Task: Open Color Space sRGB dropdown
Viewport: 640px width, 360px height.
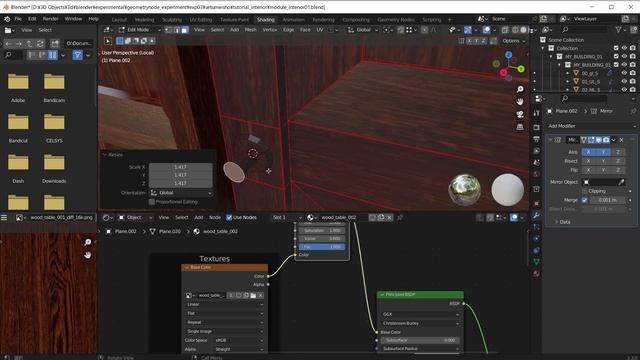Action: (x=239, y=340)
